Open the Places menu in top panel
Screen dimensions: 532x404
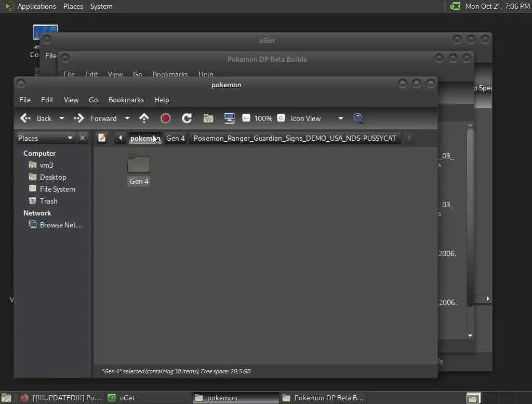[x=73, y=6]
